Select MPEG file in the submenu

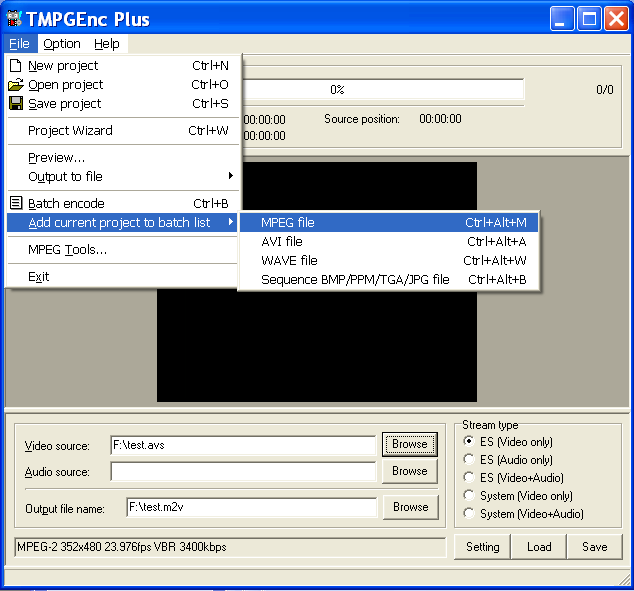389,222
